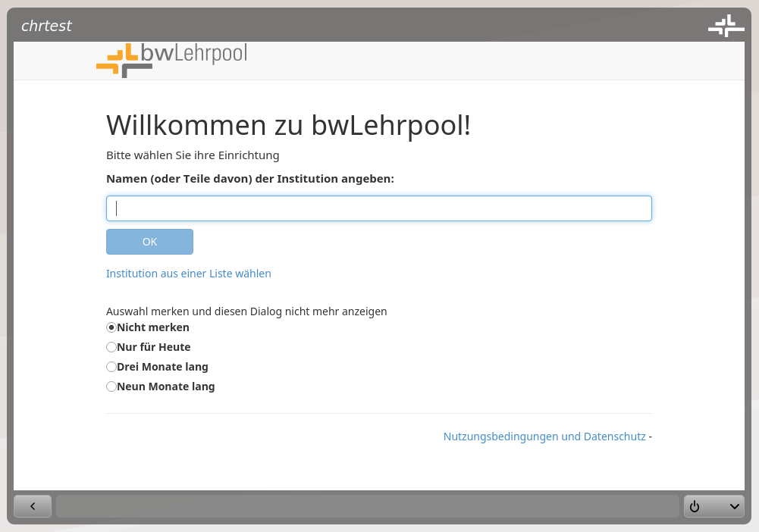Click the bwLehrpool logo in the page header

pyautogui.click(x=171, y=61)
